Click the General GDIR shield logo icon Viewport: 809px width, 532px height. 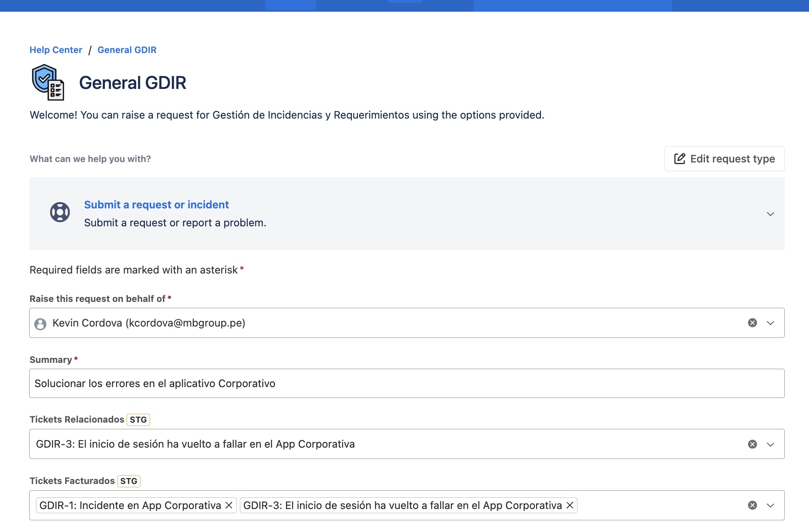(48, 82)
